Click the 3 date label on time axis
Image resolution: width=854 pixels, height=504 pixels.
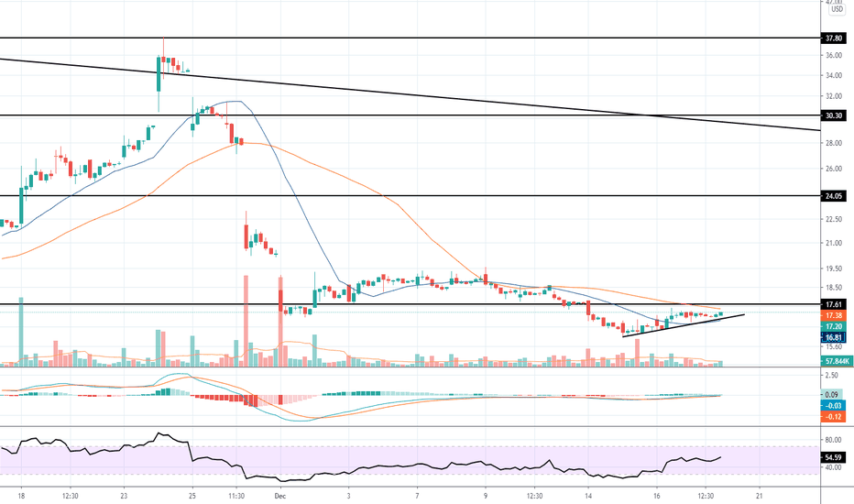[x=348, y=496]
